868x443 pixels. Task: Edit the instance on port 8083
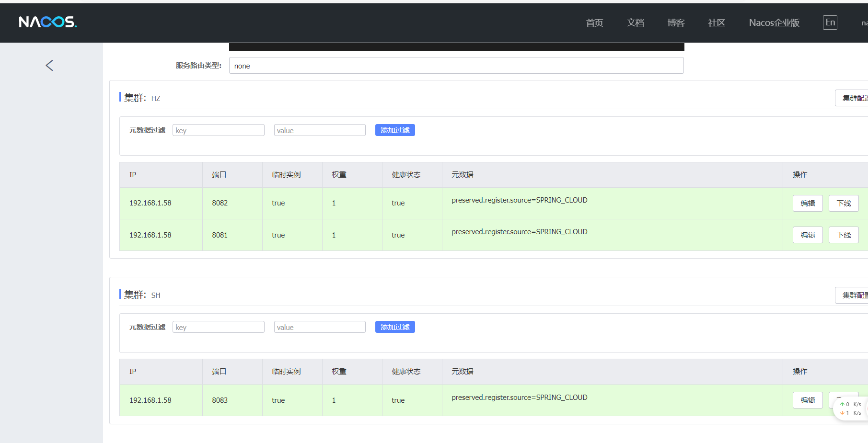coord(808,400)
